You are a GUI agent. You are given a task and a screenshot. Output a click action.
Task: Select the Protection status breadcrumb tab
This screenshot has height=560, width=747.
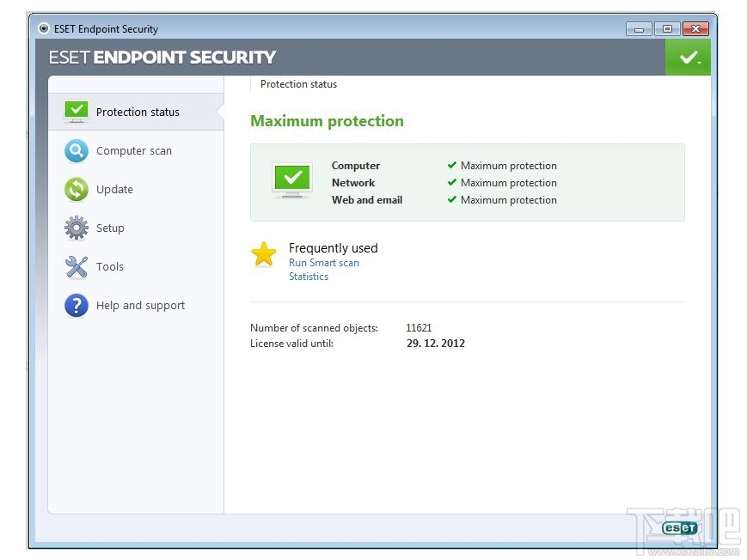pyautogui.click(x=298, y=83)
